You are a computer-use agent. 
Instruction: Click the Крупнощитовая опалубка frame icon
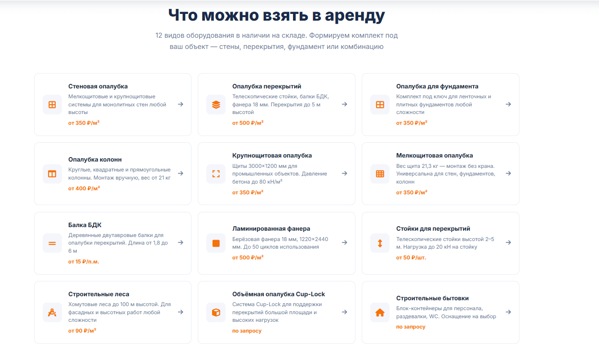pos(216,174)
